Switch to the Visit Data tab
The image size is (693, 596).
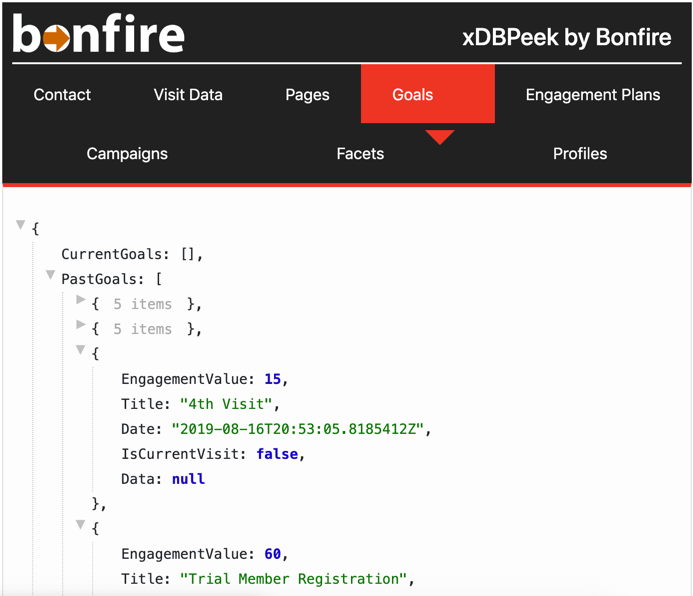(188, 95)
